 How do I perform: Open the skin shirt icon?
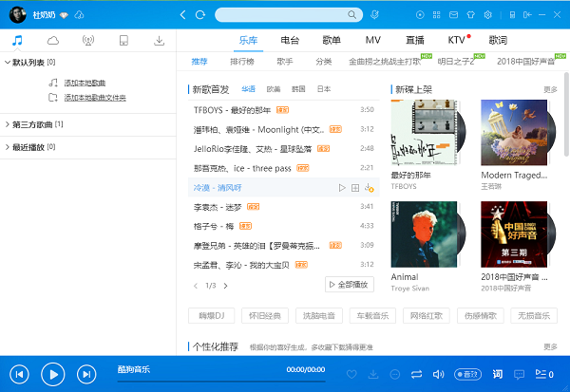coord(471,15)
